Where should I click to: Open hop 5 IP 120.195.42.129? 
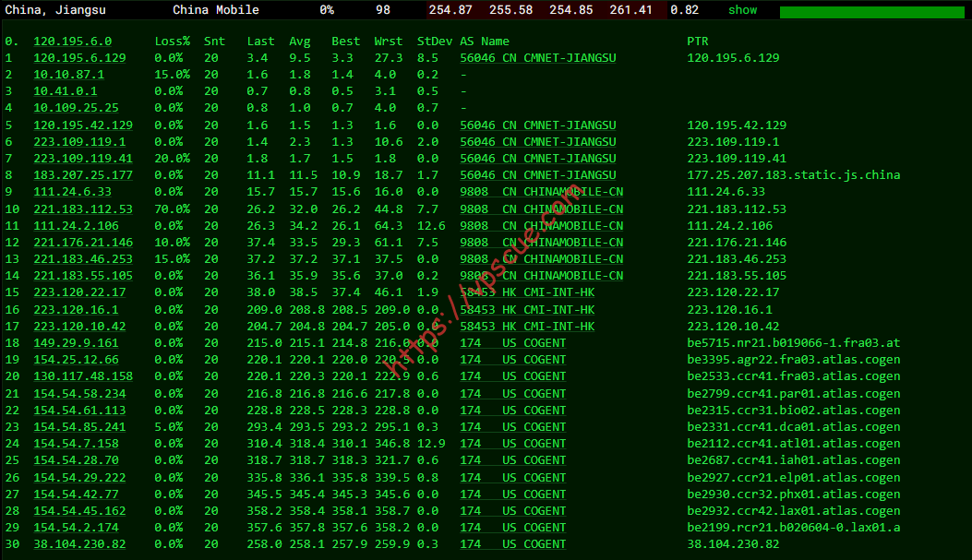(83, 125)
